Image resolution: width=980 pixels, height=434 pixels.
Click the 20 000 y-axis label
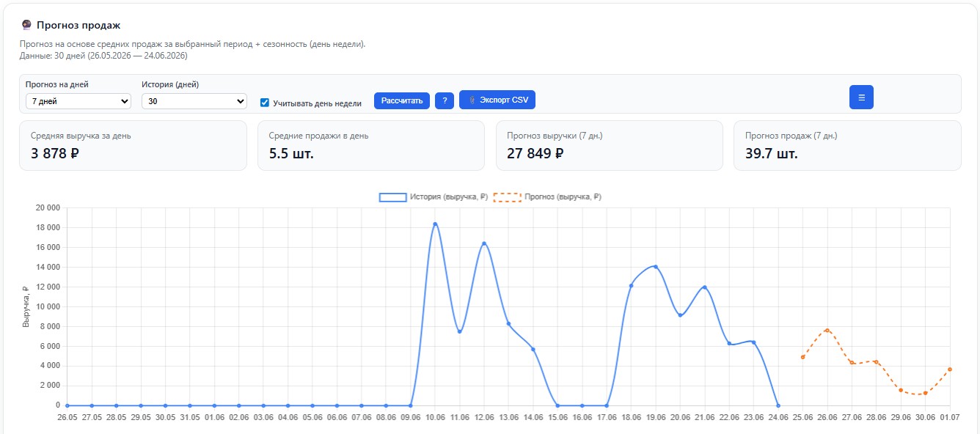point(47,207)
